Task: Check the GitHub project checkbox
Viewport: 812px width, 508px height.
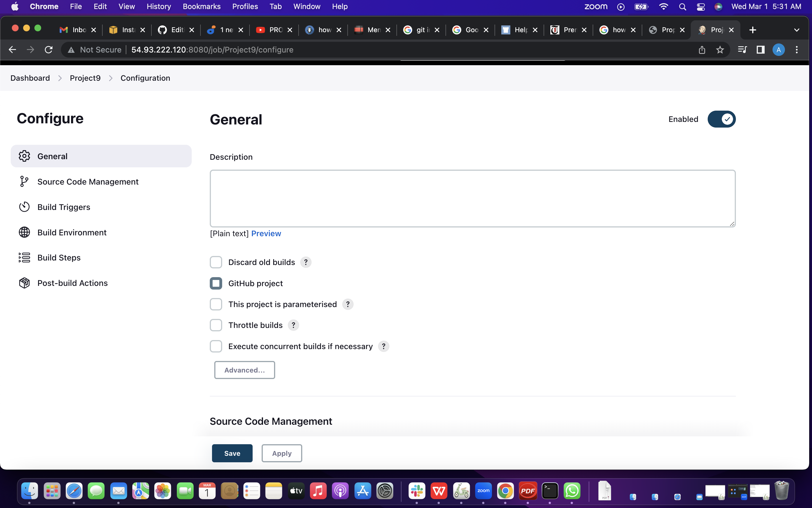Action: 216,284
